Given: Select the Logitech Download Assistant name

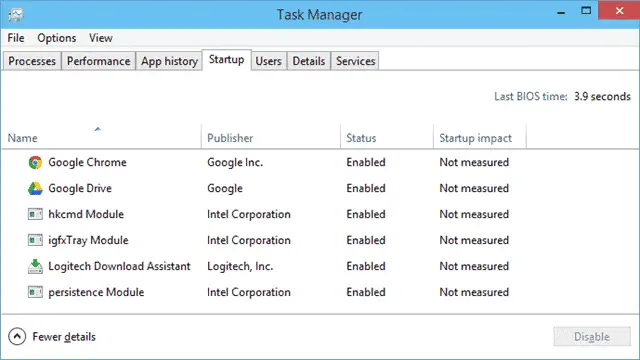Looking at the screenshot, I should coord(119,266).
